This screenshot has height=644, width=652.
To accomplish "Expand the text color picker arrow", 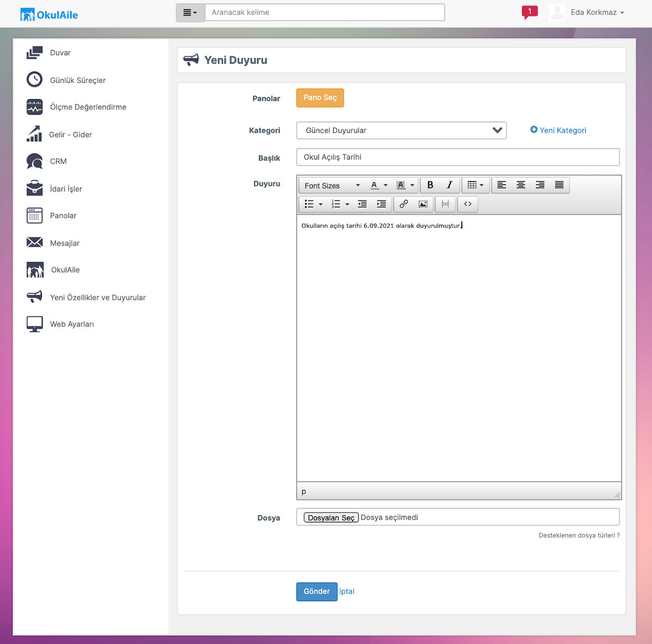I will (x=386, y=185).
